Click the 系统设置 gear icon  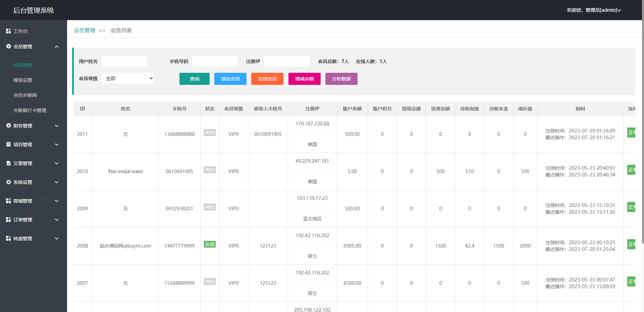click(8, 182)
